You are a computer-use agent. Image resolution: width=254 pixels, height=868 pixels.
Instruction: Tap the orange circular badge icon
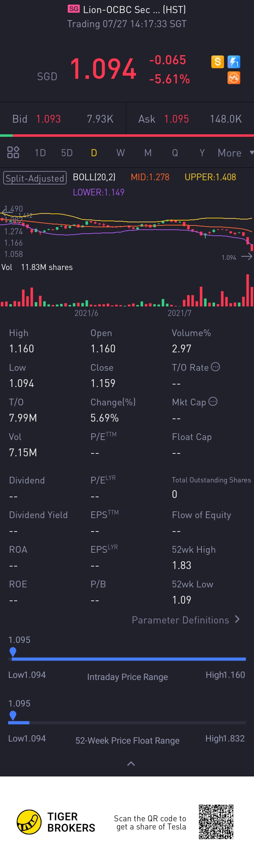pos(234,78)
